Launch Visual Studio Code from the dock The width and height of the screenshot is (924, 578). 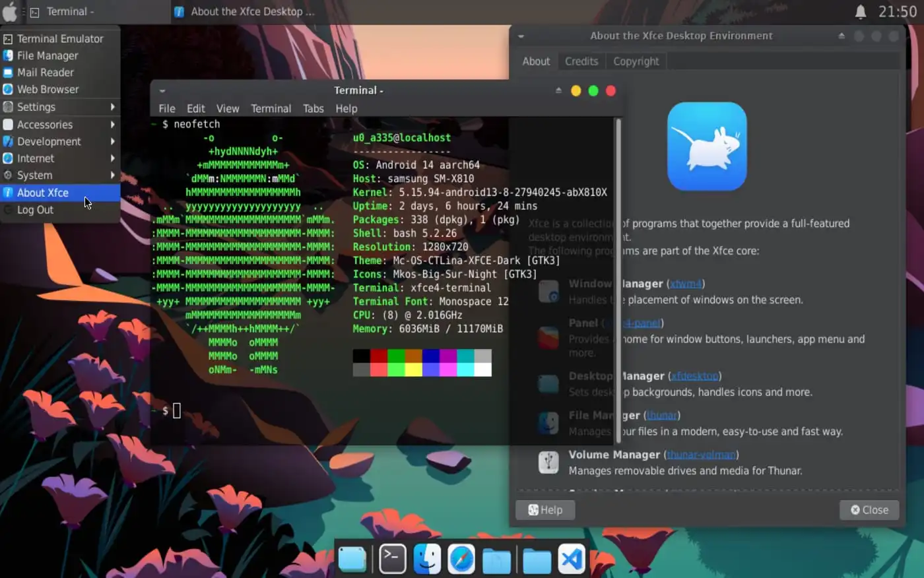point(572,560)
